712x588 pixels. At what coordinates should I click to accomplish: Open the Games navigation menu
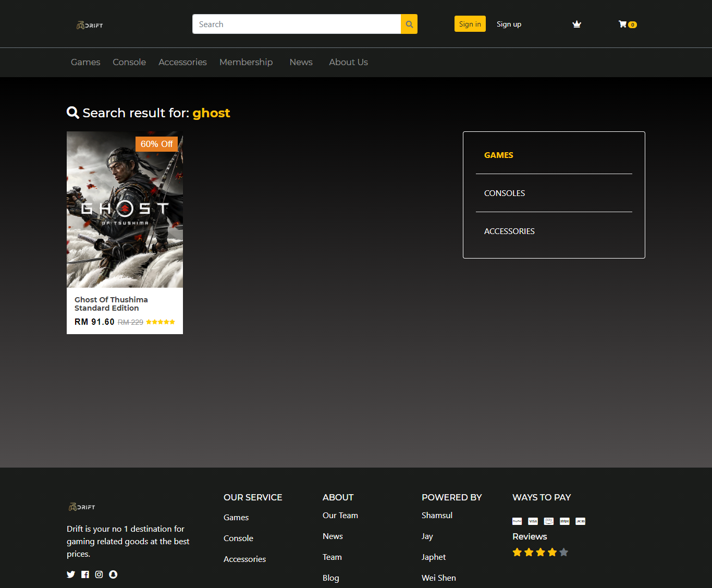[85, 62]
